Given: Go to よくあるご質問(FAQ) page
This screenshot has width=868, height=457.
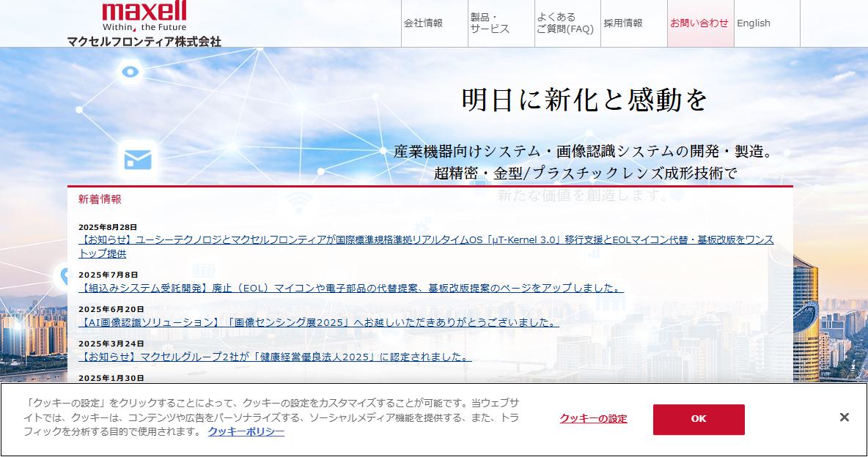Looking at the screenshot, I should coord(567,23).
